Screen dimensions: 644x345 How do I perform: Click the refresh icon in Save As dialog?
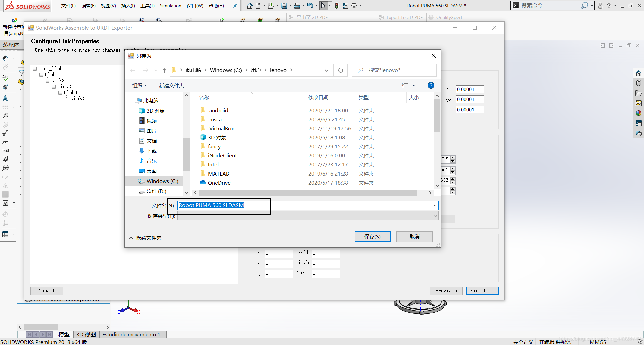point(341,70)
